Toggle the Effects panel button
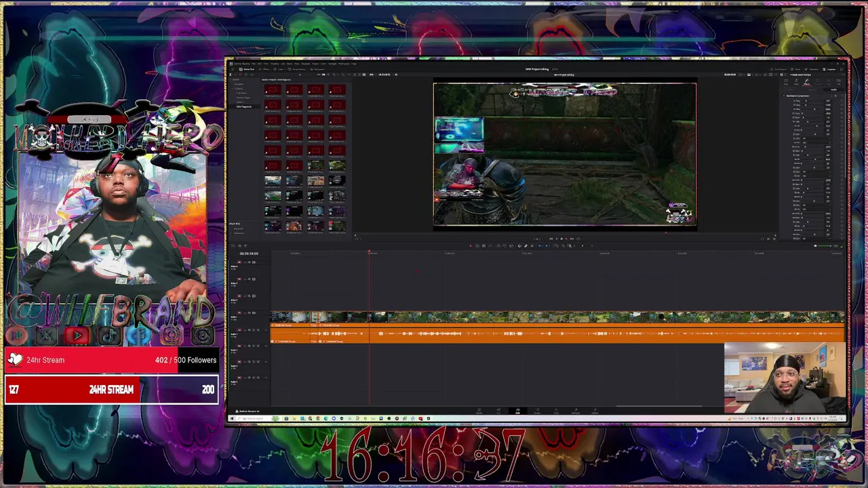This screenshot has height=488, width=868. (264, 69)
